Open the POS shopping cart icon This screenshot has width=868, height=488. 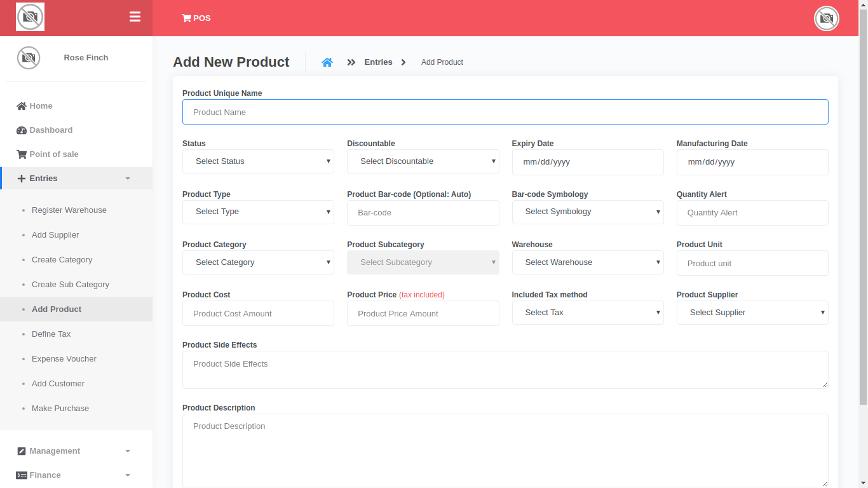(x=186, y=18)
